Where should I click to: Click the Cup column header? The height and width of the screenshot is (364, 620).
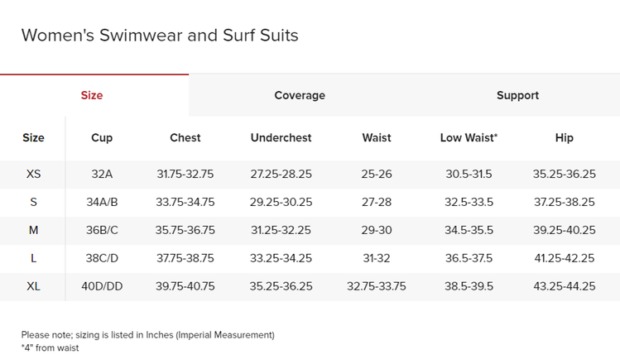pos(102,138)
